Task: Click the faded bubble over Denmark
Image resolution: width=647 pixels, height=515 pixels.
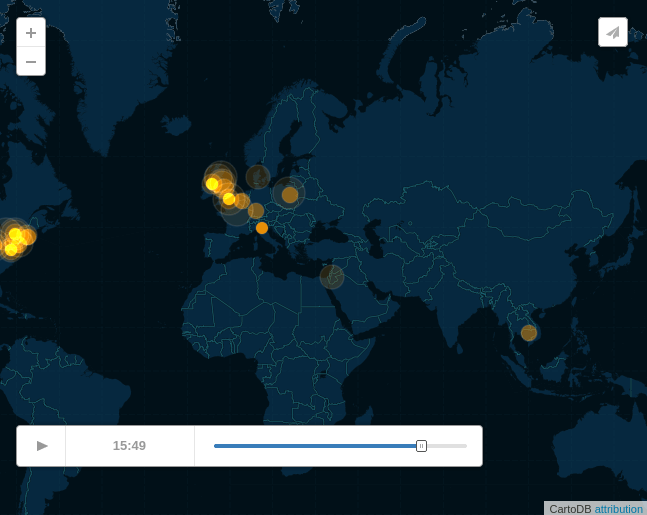Action: pyautogui.click(x=258, y=177)
